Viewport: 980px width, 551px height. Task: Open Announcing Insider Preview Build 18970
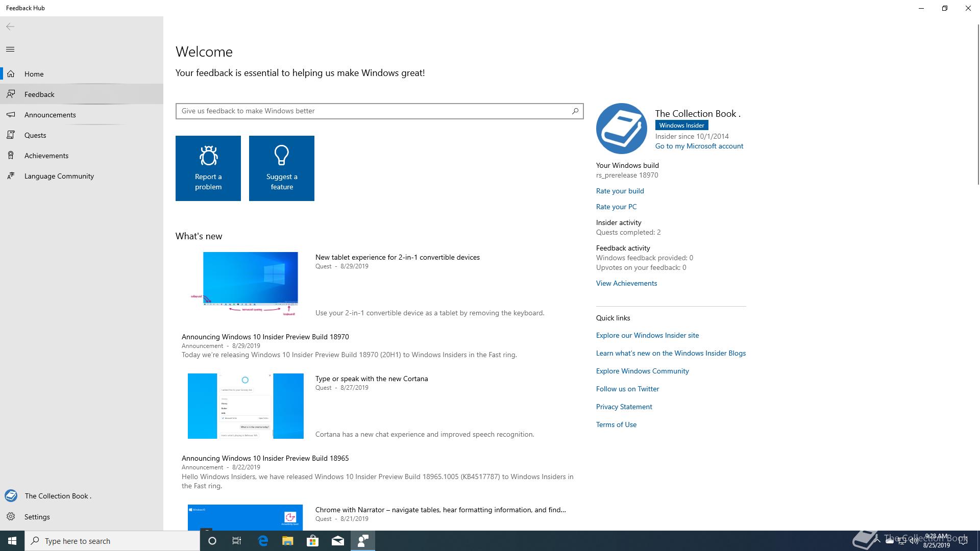265,337
